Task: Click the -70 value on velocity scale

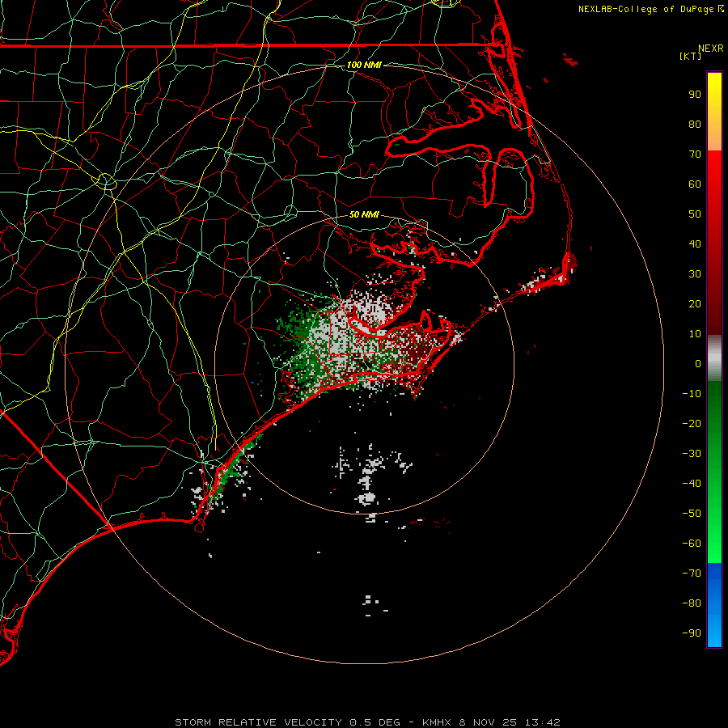Action: 692,574
